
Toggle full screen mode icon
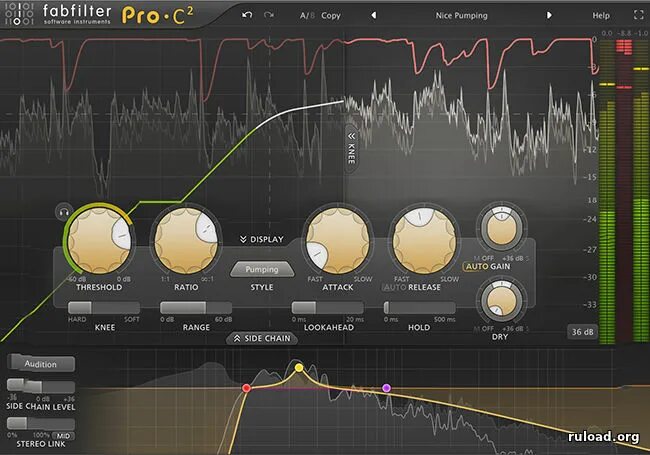tap(639, 15)
